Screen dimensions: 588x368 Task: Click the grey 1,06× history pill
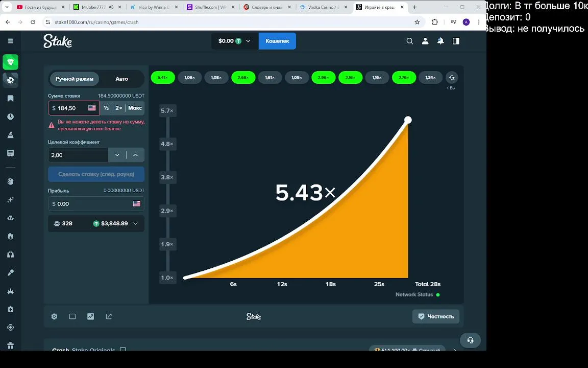click(189, 77)
